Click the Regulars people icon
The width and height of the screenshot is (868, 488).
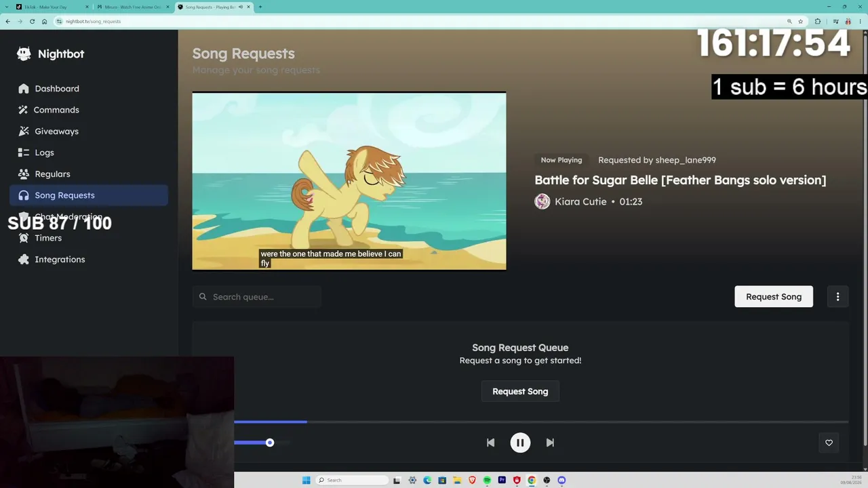click(x=24, y=174)
